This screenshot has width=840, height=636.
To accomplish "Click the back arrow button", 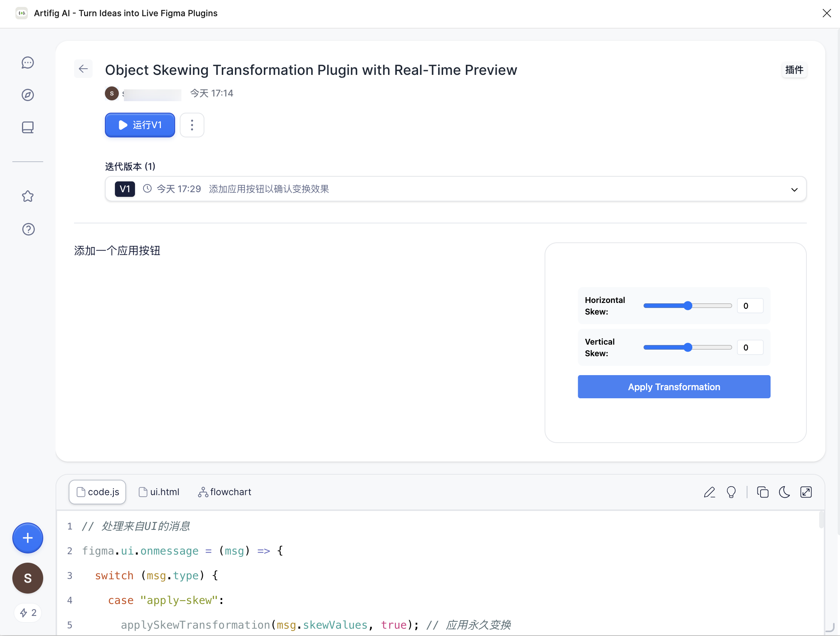I will (x=83, y=69).
